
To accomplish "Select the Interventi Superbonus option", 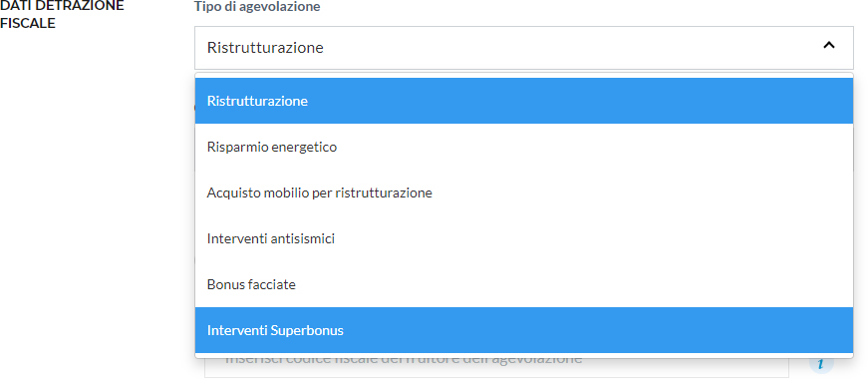I will point(523,330).
